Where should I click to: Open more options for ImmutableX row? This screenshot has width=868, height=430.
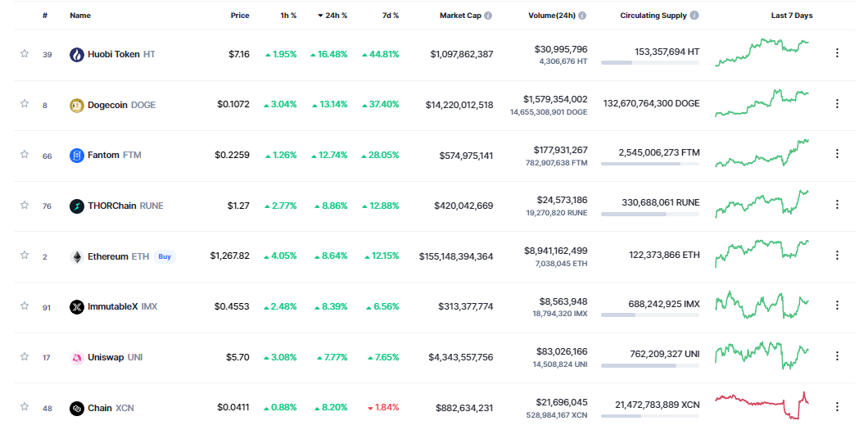(x=837, y=305)
